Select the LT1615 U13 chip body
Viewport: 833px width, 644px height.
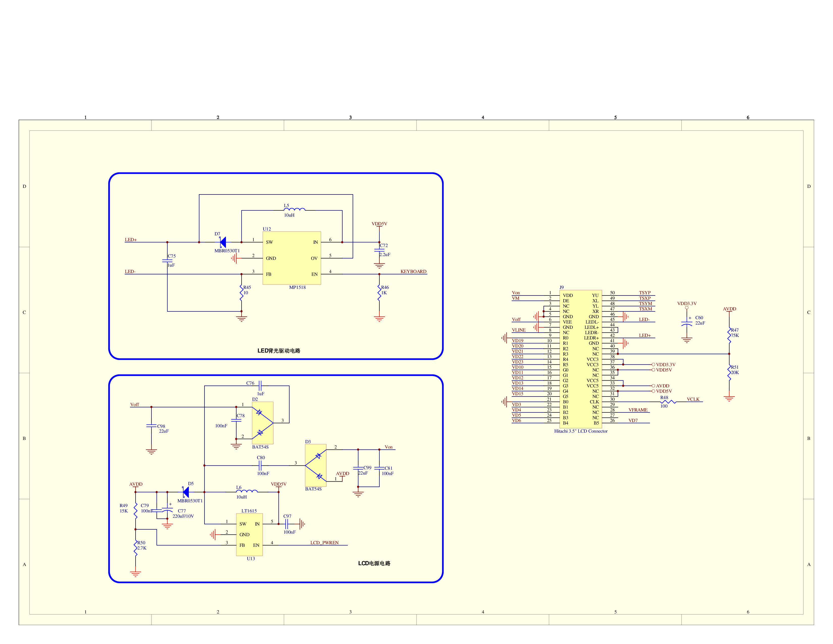(x=249, y=534)
